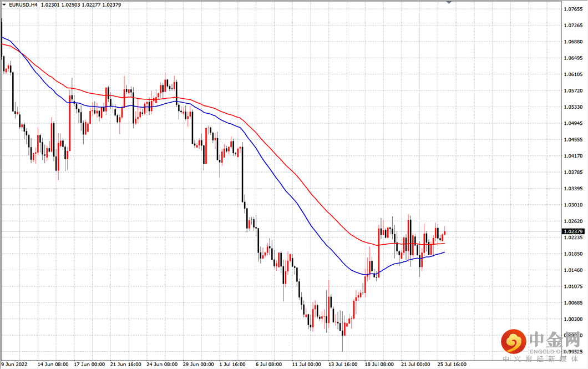Click the 1.01460 price axis label

click(x=574, y=270)
